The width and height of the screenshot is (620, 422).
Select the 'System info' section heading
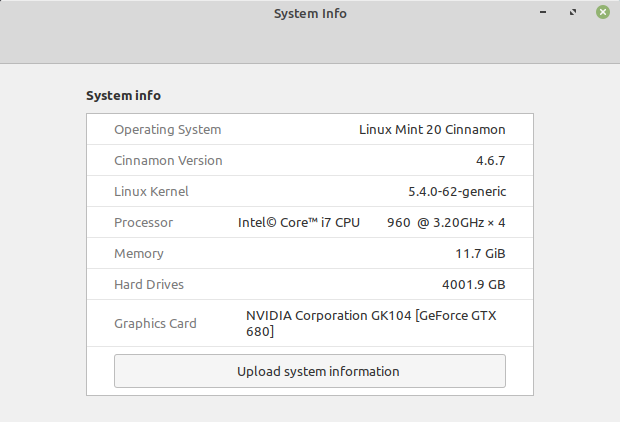(x=123, y=96)
